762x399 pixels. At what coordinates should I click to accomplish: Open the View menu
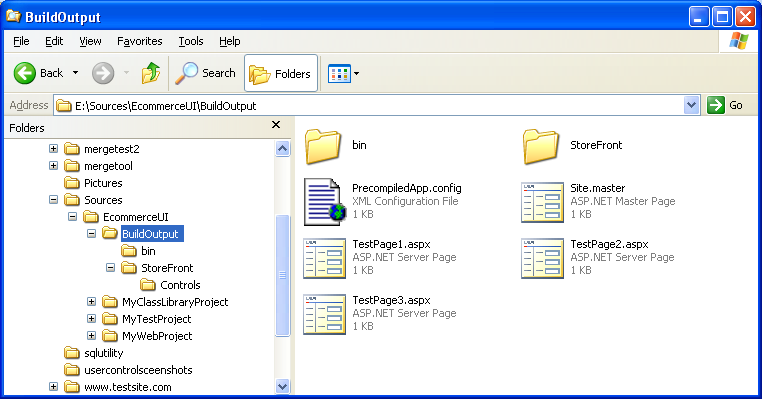pos(90,41)
